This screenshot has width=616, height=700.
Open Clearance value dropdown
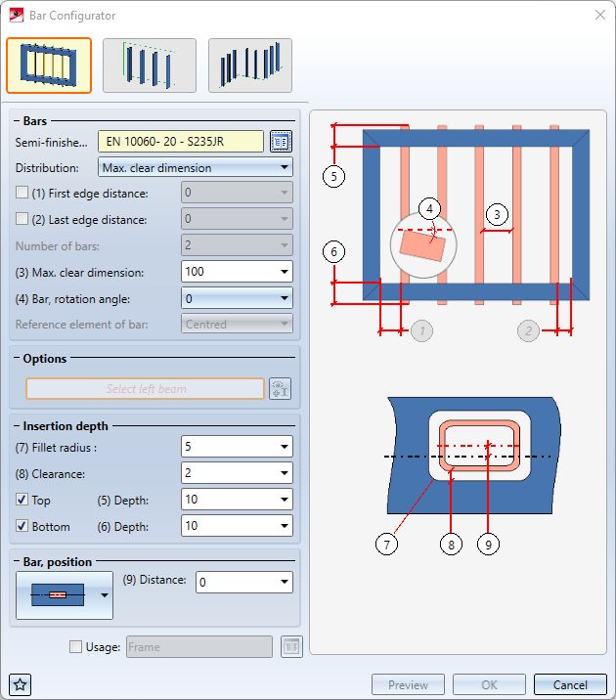tap(285, 473)
